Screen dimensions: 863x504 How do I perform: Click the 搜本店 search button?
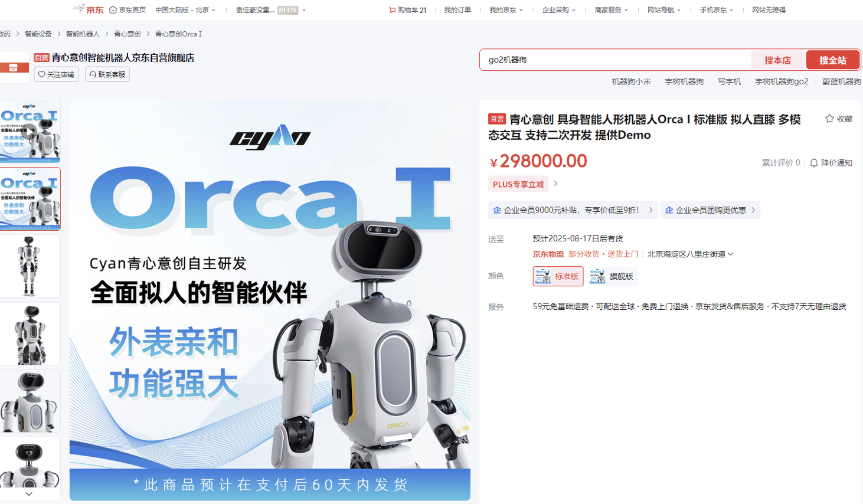pyautogui.click(x=777, y=60)
